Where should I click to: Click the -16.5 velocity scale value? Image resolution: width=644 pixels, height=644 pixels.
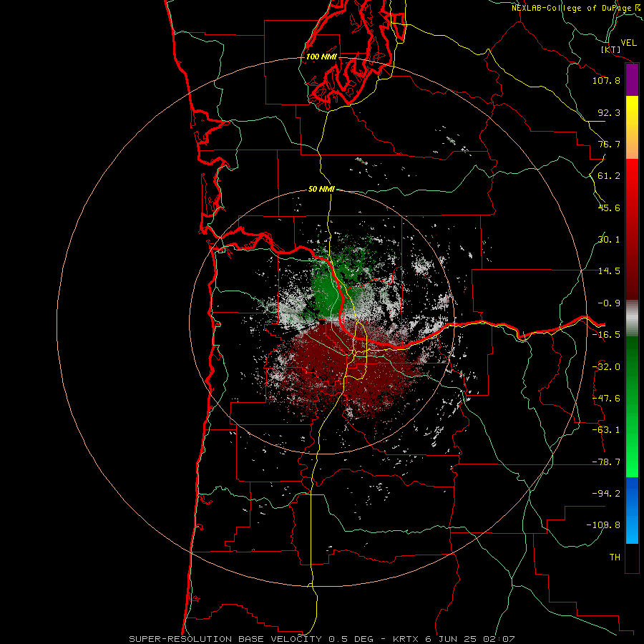pos(606,335)
